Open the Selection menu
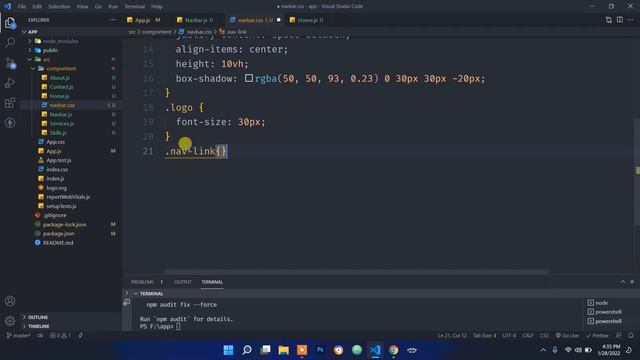 pyautogui.click(x=59, y=7)
